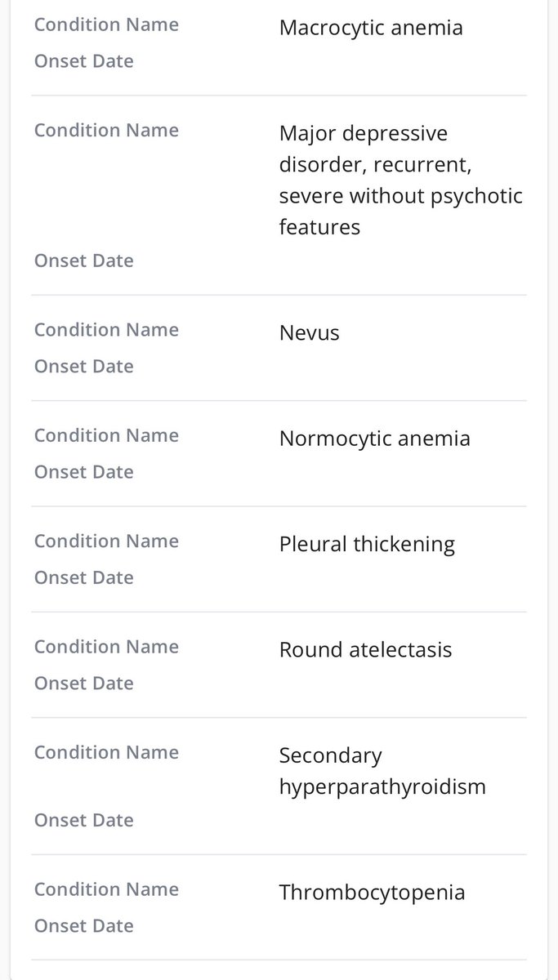Select the Onset Date label for Normocytic anemia
Screen dimensions: 558x980
click(83, 472)
